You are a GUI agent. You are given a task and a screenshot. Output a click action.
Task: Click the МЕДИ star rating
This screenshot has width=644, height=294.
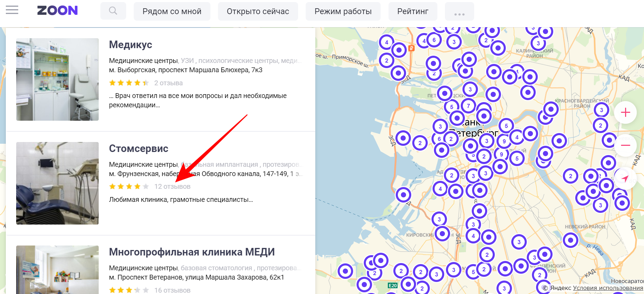tap(129, 290)
